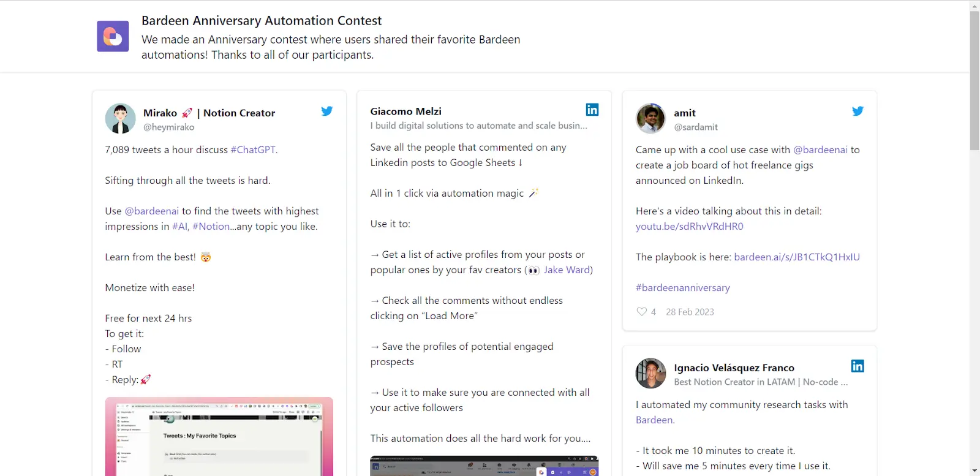Click amit's display name
The image size is (980, 476).
tap(685, 113)
